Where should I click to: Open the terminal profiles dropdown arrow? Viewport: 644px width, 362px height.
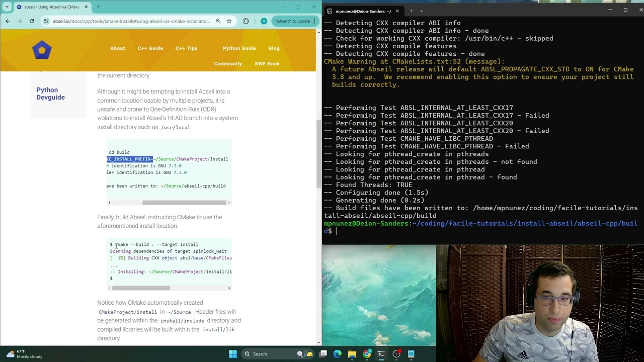tap(422, 11)
